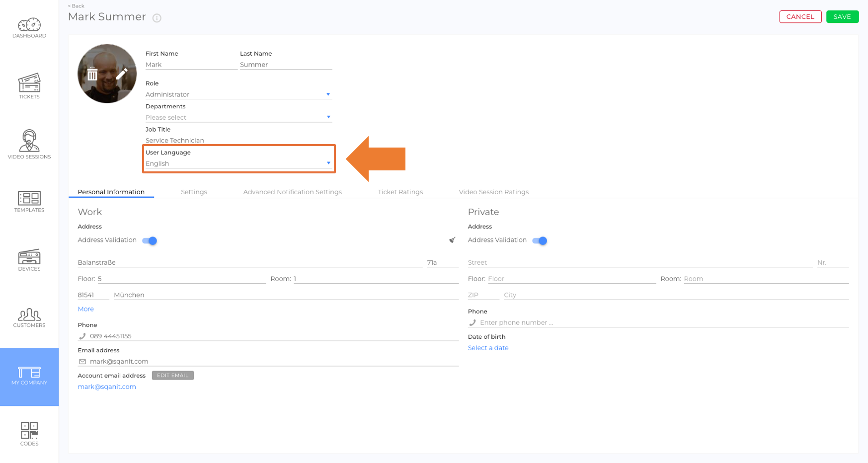
Task: Open Video Sessions section
Action: 29,145
